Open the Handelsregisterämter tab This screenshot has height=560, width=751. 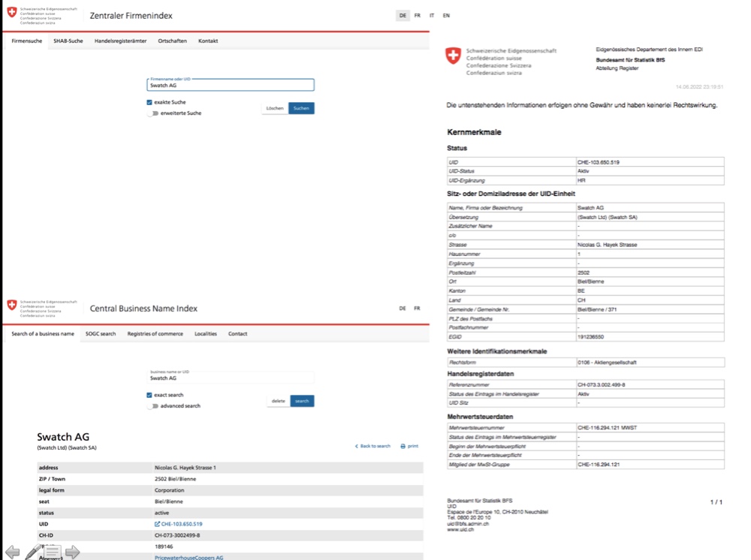(121, 41)
